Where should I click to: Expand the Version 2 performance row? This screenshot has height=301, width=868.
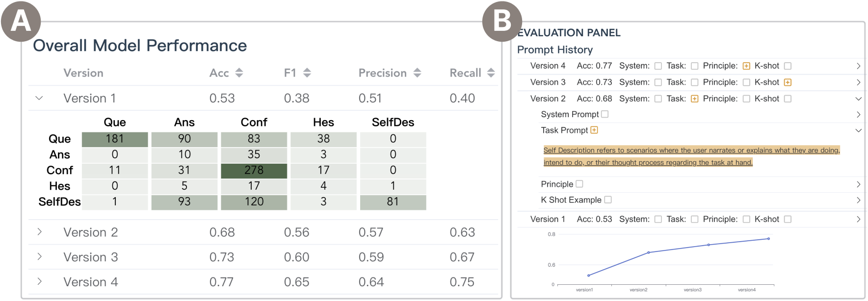(x=39, y=232)
